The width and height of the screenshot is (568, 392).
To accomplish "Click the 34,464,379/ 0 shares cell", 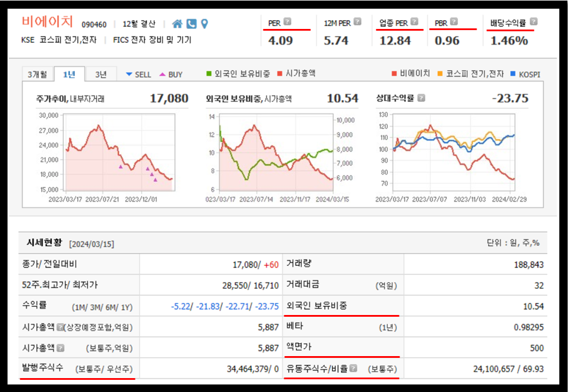I will coord(253,369).
